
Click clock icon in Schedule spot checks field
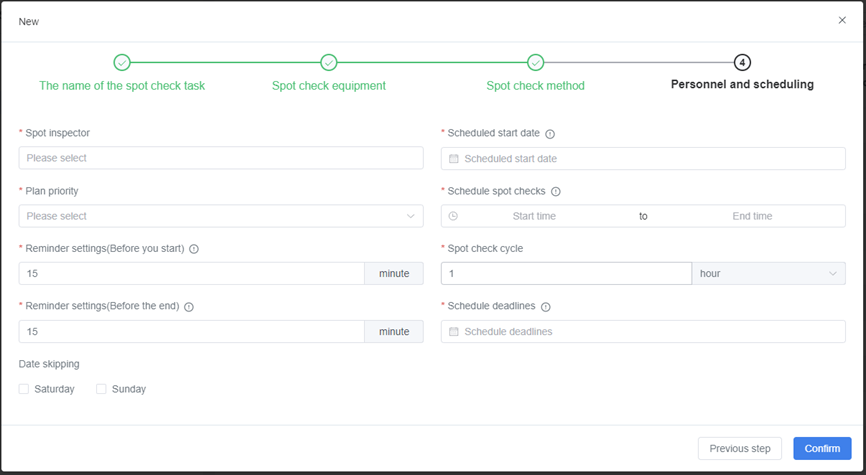click(x=453, y=216)
